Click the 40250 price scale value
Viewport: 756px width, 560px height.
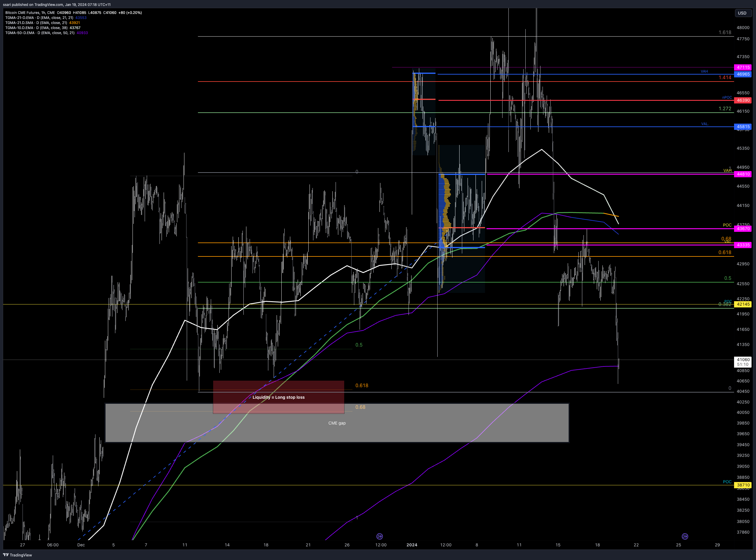(743, 402)
